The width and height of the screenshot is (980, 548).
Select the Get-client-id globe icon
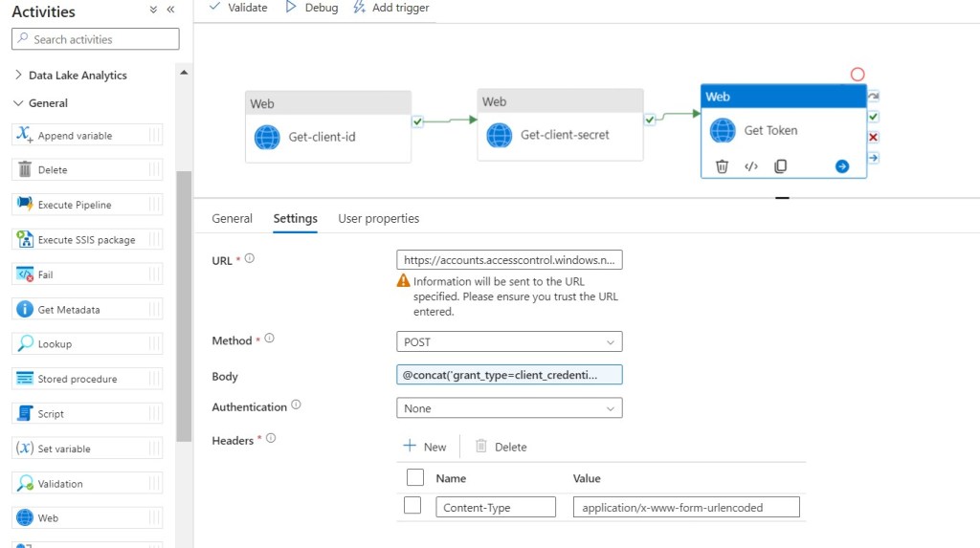267,137
